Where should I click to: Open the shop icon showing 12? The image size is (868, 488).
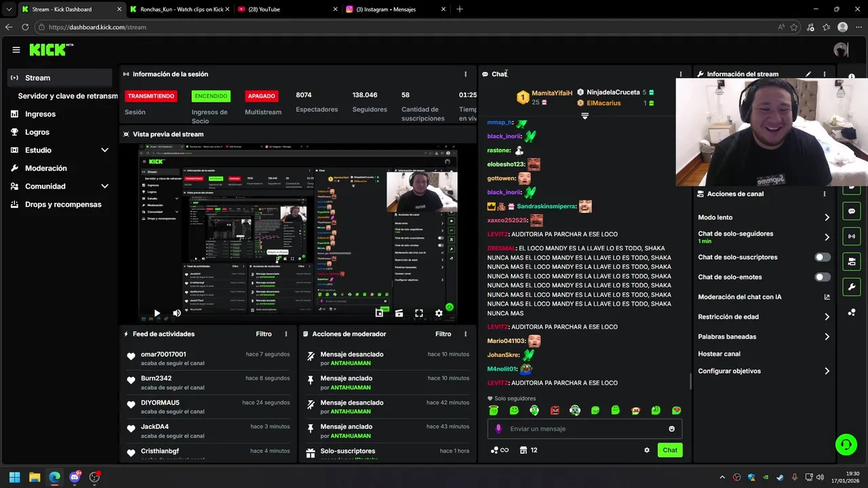(x=528, y=450)
